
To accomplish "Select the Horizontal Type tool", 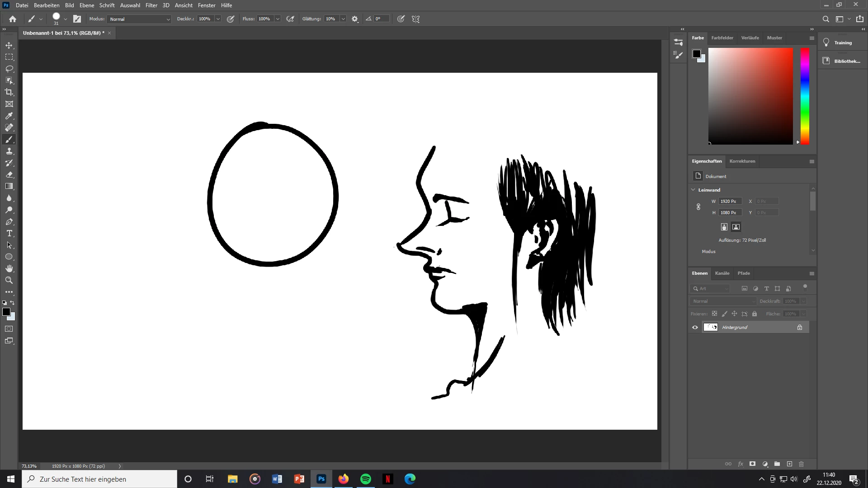I will 9,233.
